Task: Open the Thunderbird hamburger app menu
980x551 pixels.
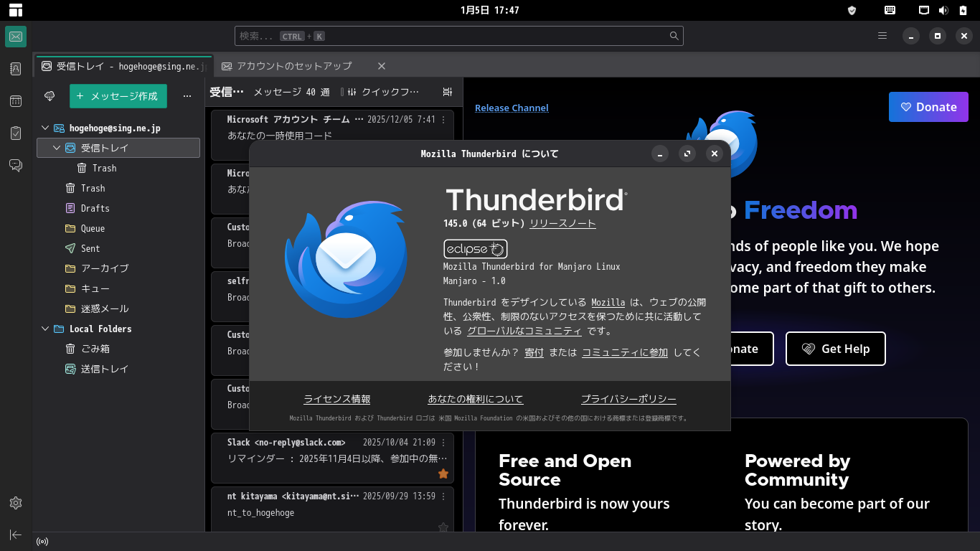Action: click(882, 36)
